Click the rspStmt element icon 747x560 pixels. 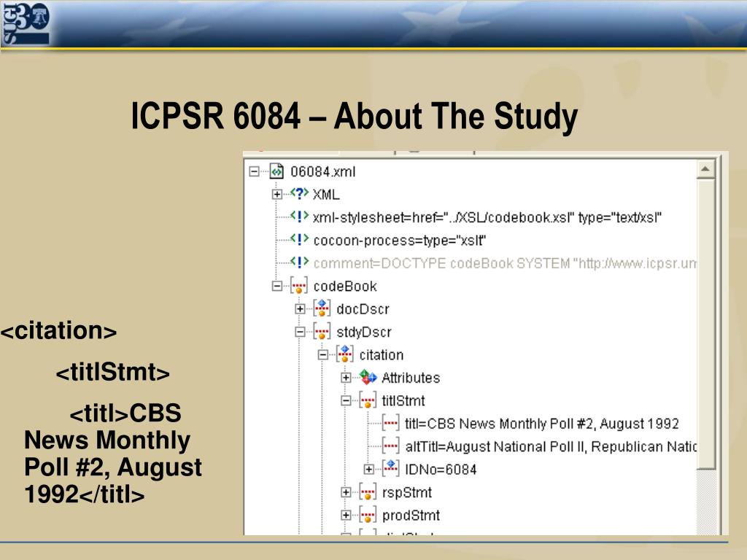tap(368, 492)
